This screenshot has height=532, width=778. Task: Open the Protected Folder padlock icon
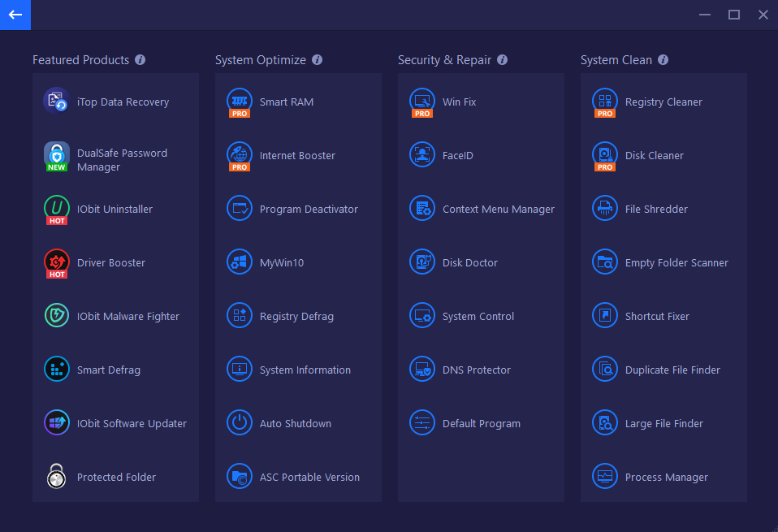coord(57,476)
